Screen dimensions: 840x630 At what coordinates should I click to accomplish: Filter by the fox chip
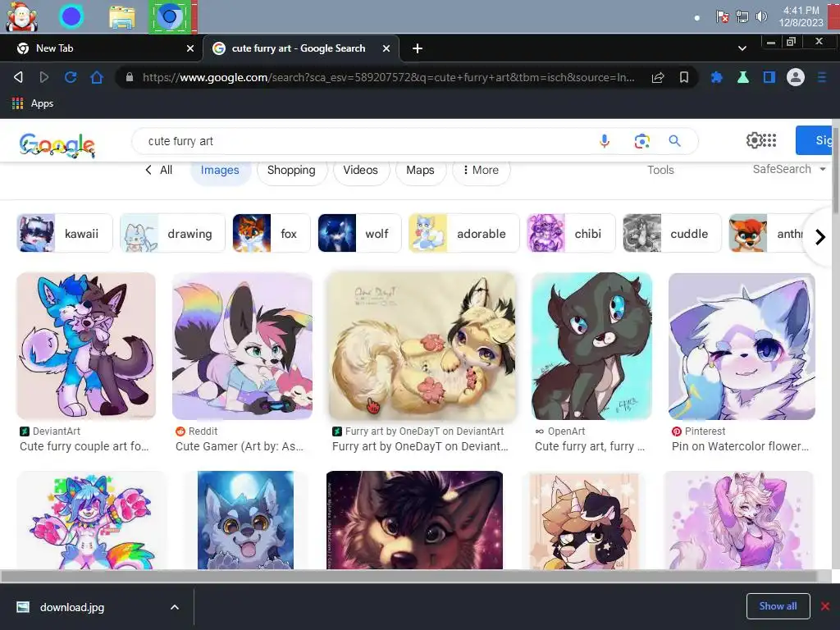point(271,233)
